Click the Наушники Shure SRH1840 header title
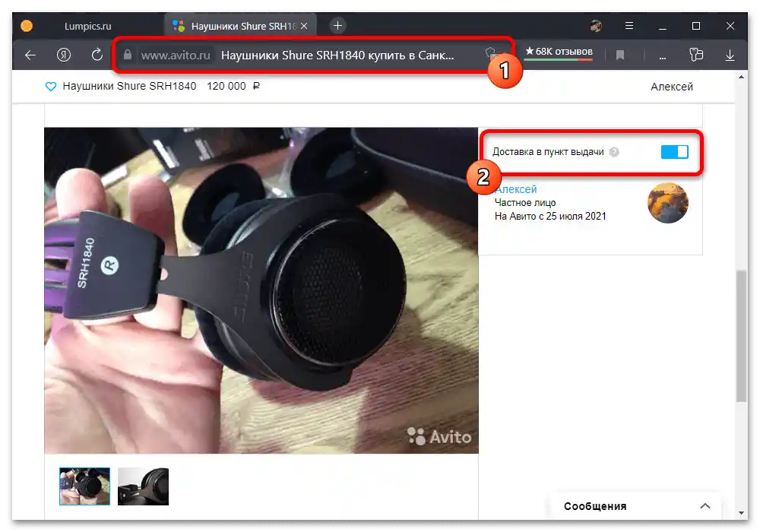The image size is (760, 532). tap(129, 86)
